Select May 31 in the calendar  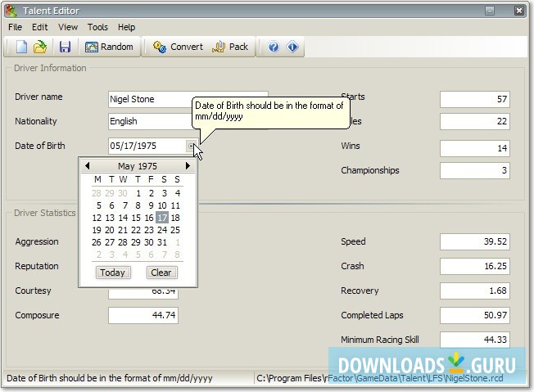pyautogui.click(x=162, y=242)
